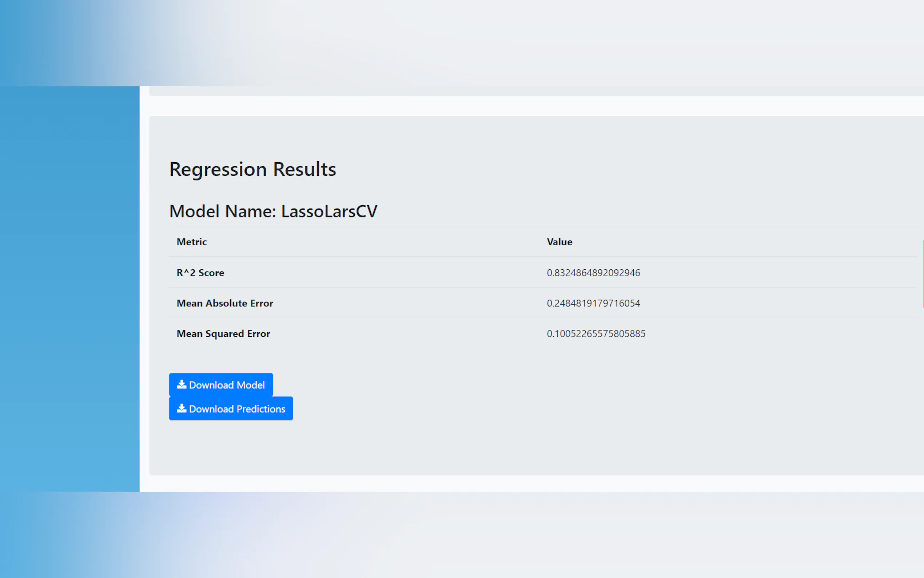The height and width of the screenshot is (578, 924).
Task: Select the R^2 Score row label
Action: tap(200, 273)
